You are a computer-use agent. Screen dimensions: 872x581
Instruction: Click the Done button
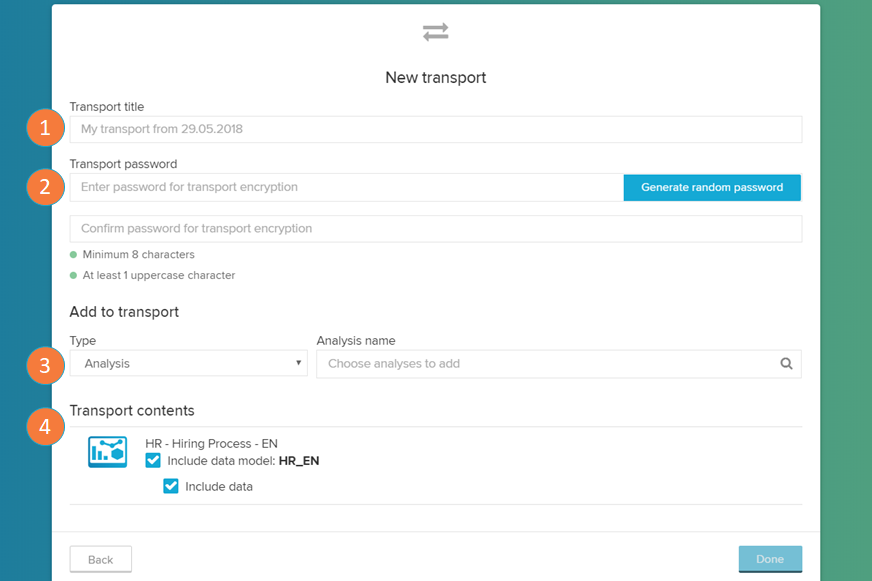coord(769,559)
